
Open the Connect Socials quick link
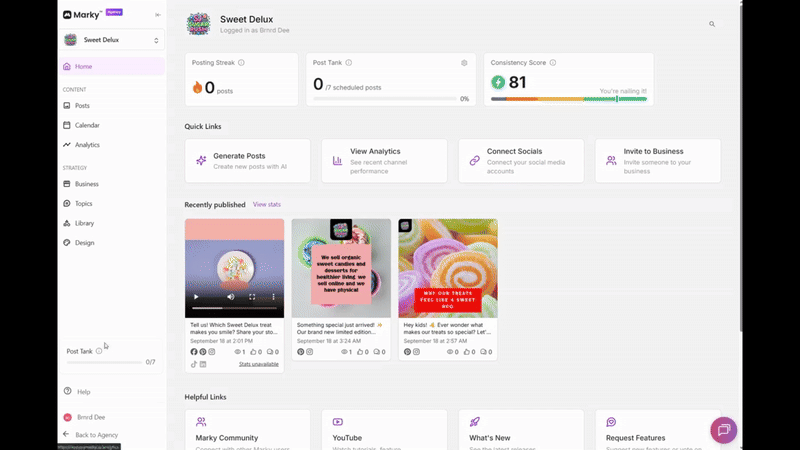(521, 161)
